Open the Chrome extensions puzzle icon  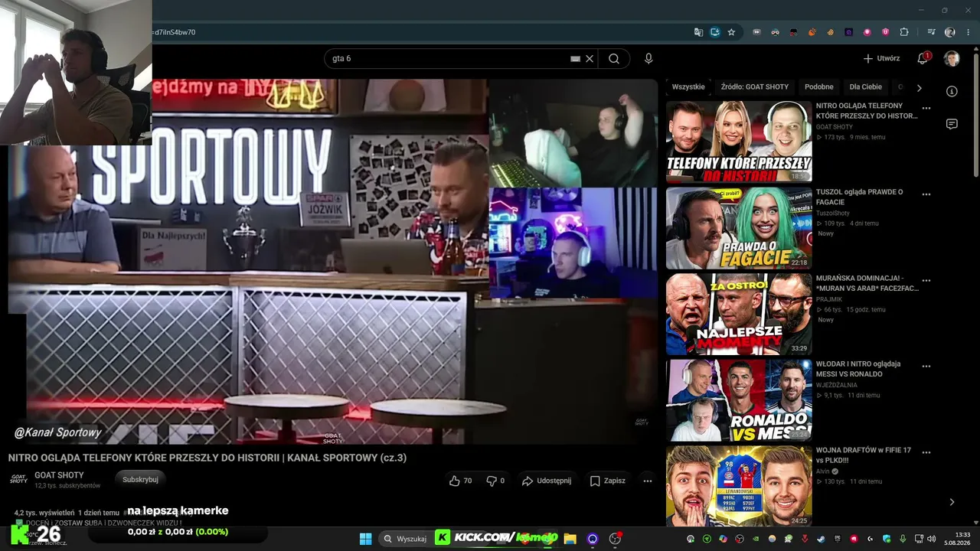pyautogui.click(x=904, y=32)
